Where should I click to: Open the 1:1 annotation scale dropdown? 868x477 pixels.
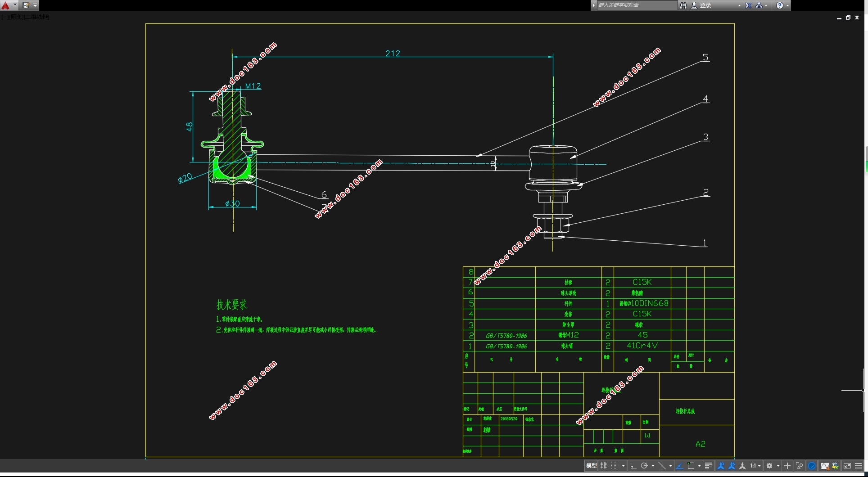[755, 466]
